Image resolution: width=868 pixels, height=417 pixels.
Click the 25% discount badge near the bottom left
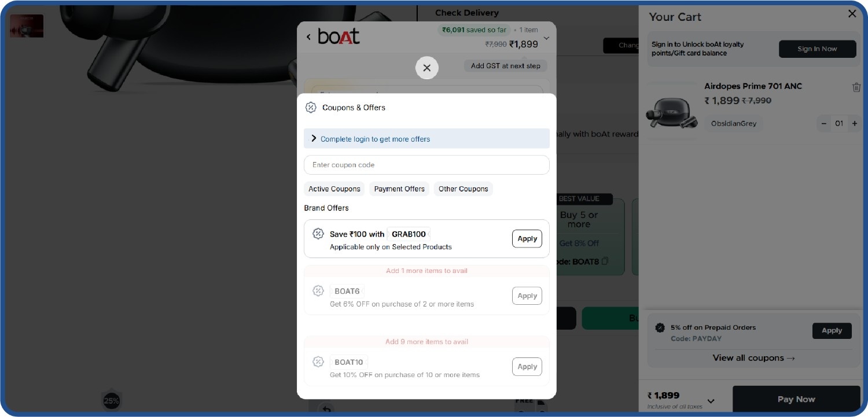[x=111, y=400]
